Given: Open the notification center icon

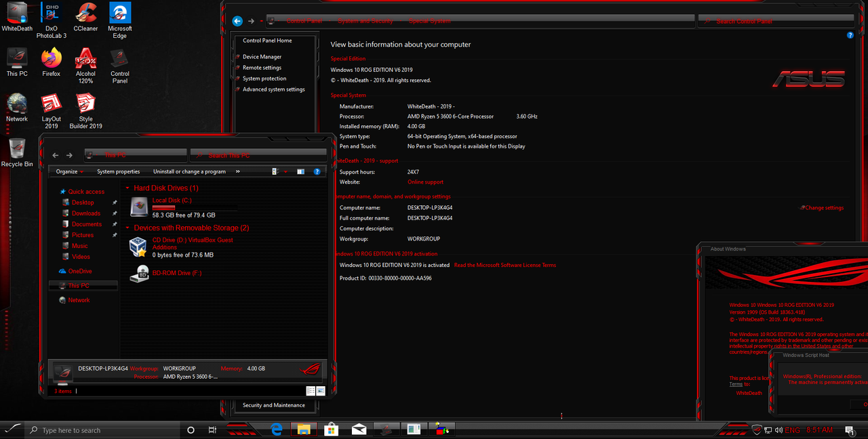Looking at the screenshot, I should coord(850,430).
